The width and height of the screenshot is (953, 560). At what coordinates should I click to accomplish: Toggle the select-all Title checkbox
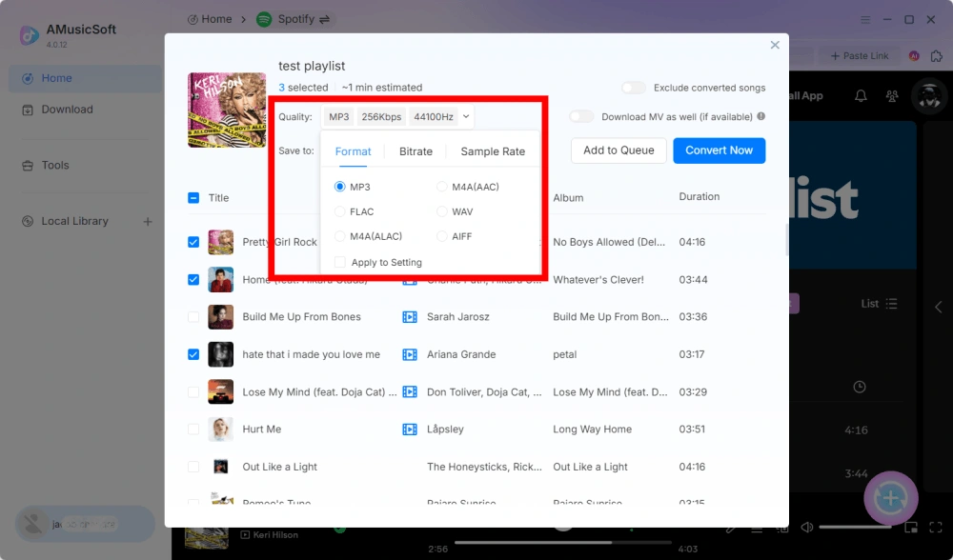point(193,197)
